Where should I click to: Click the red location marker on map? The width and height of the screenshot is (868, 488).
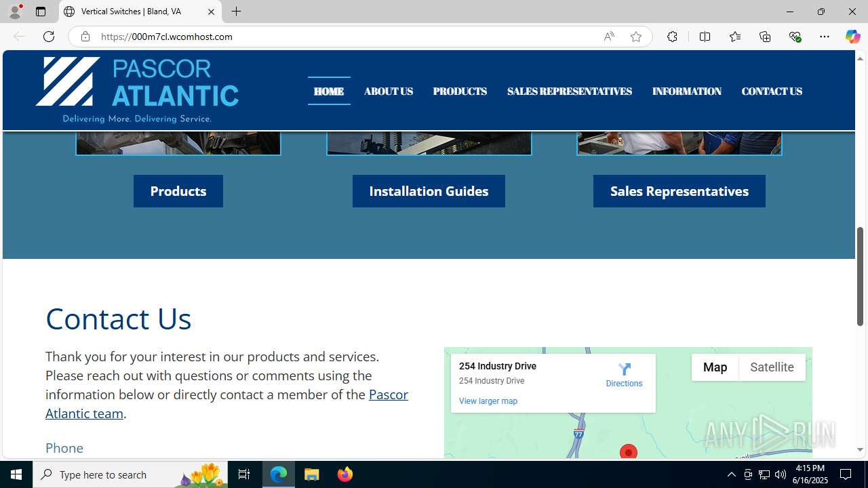tap(629, 452)
